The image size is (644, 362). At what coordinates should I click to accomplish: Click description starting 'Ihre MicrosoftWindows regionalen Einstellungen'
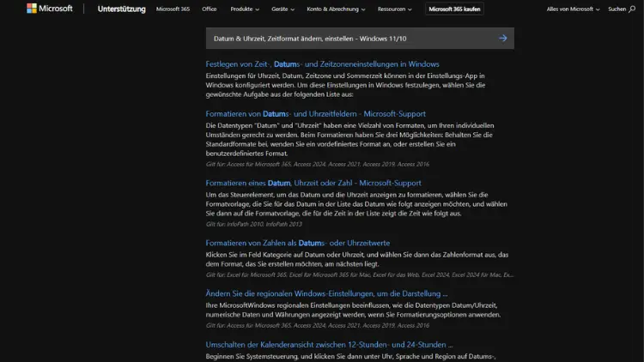[x=353, y=310]
